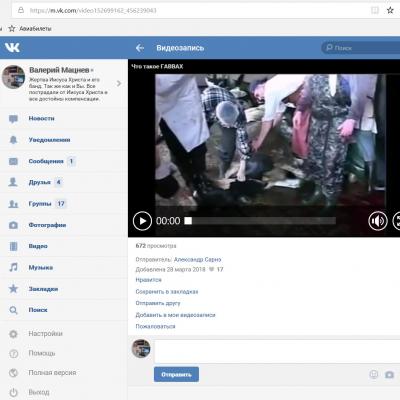Click the like heart icon beside 17

coord(211,269)
